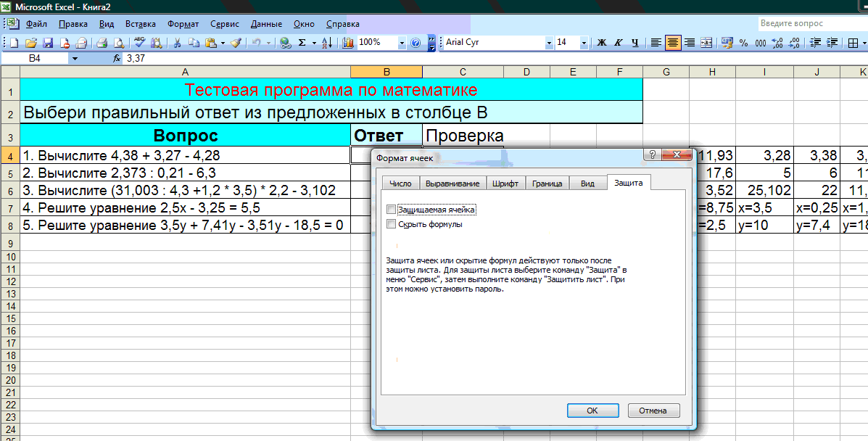Switch to the "Шрифт" tab

(x=505, y=184)
